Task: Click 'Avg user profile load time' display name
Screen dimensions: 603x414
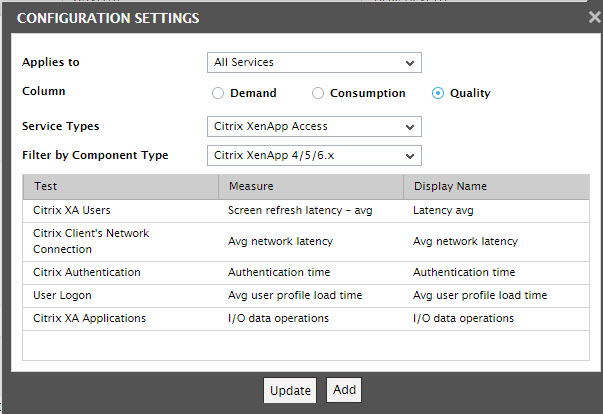Action: click(x=496, y=296)
